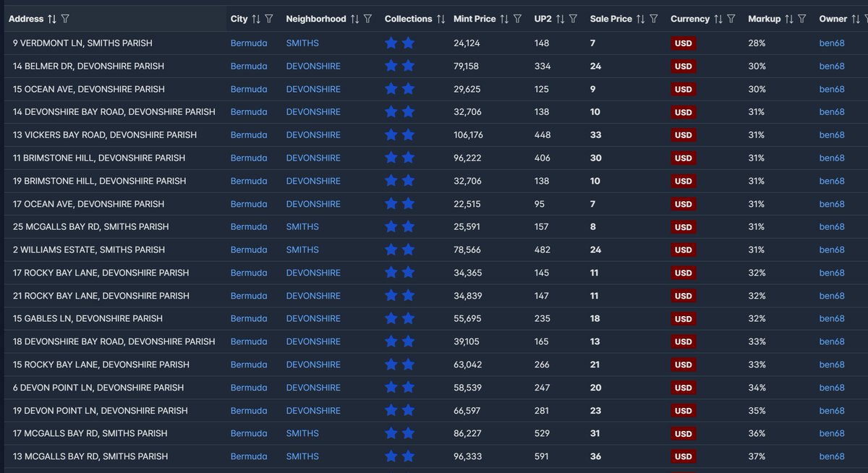The height and width of the screenshot is (473, 868).
Task: Click UP2 value 591
Action: (x=542, y=456)
